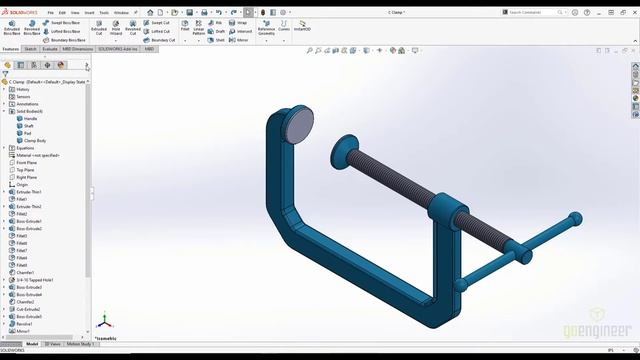Expand the Extrude-Thin1 feature

(4, 192)
